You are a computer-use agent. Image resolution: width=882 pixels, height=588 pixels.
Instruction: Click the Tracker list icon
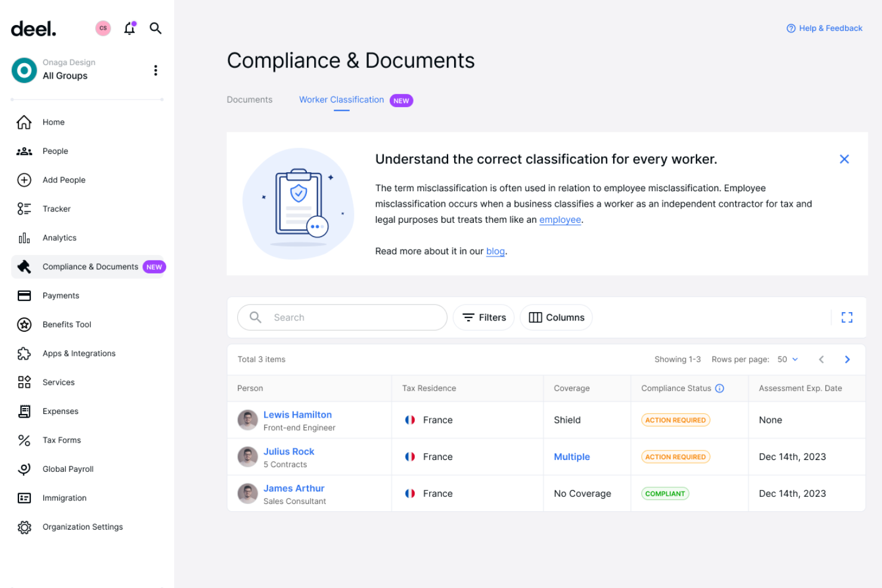[24, 209]
